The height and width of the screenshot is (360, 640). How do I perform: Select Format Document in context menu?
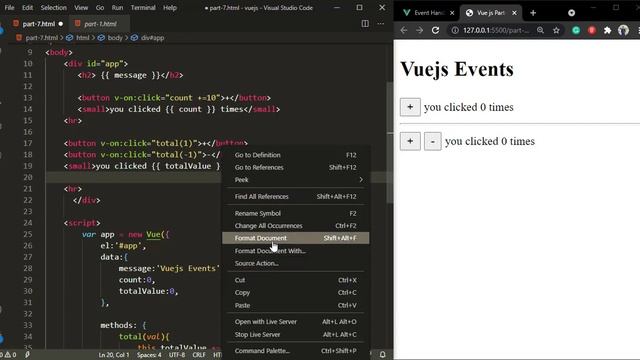[x=296, y=238]
